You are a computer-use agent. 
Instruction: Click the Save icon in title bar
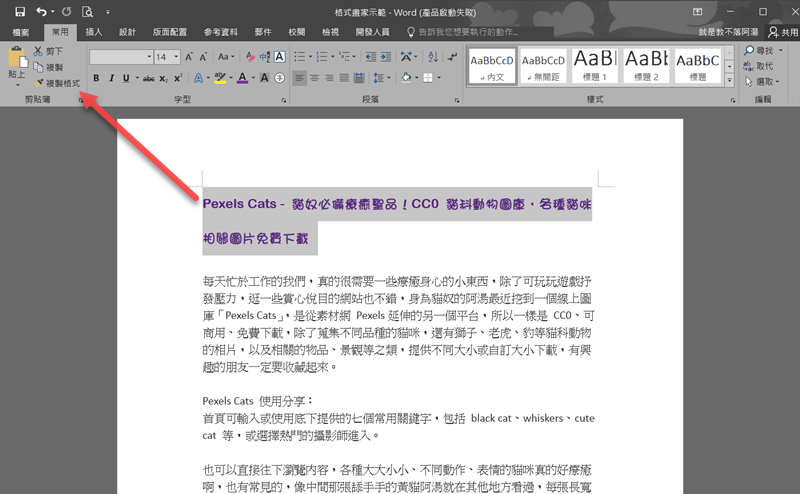coord(20,11)
